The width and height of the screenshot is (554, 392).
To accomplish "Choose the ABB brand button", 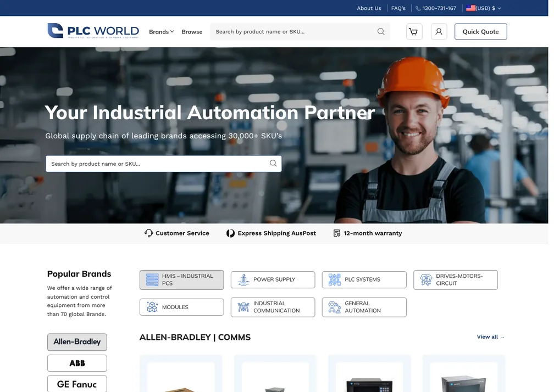I will coord(77,363).
